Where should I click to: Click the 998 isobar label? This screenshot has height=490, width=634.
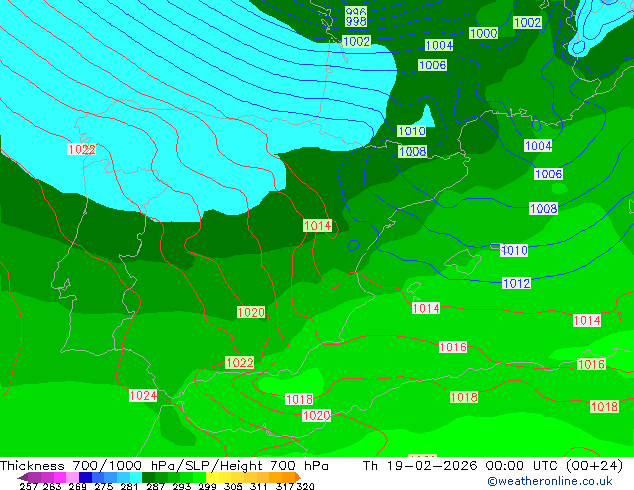(x=356, y=21)
